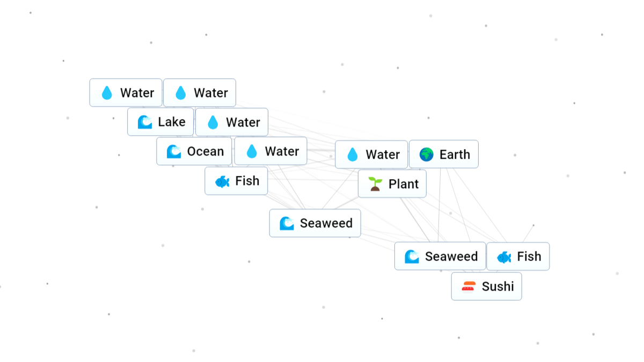This screenshot has width=644, height=362.
Task: Select the seedling icon on the Plant element
Action: pos(374,183)
